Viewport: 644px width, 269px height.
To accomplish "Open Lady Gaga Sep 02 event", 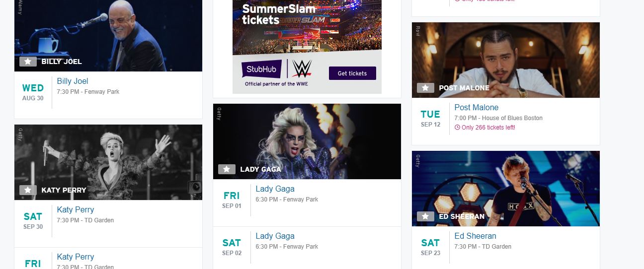I will [x=275, y=236].
